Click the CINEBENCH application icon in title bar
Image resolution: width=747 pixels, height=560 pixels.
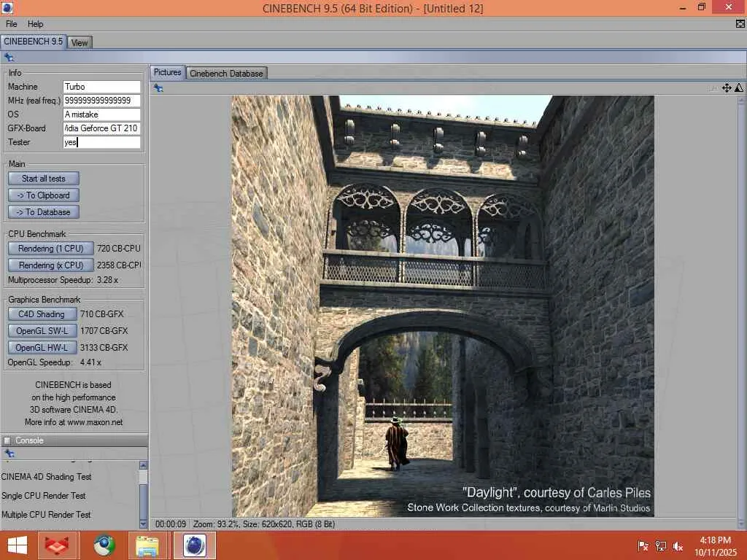coord(7,7)
